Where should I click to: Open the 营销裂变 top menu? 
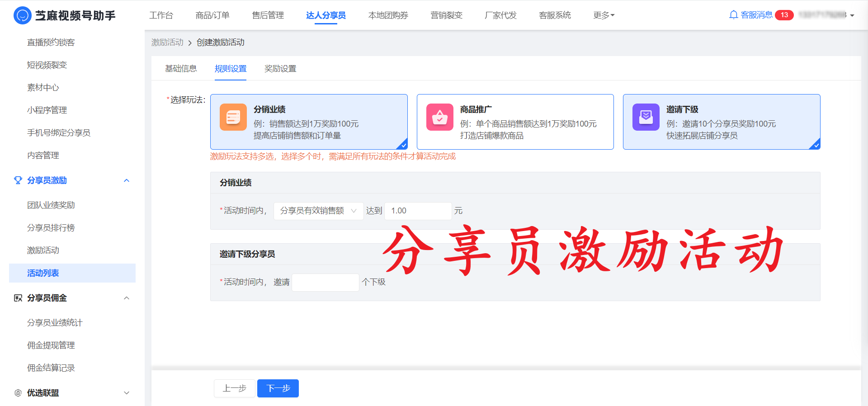click(446, 15)
